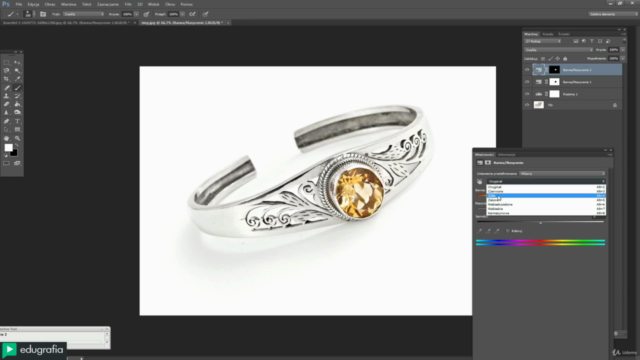Viewport: 640px width, 360px height.
Task: Filter layers by adjustment layer icon
Action: pos(584,41)
